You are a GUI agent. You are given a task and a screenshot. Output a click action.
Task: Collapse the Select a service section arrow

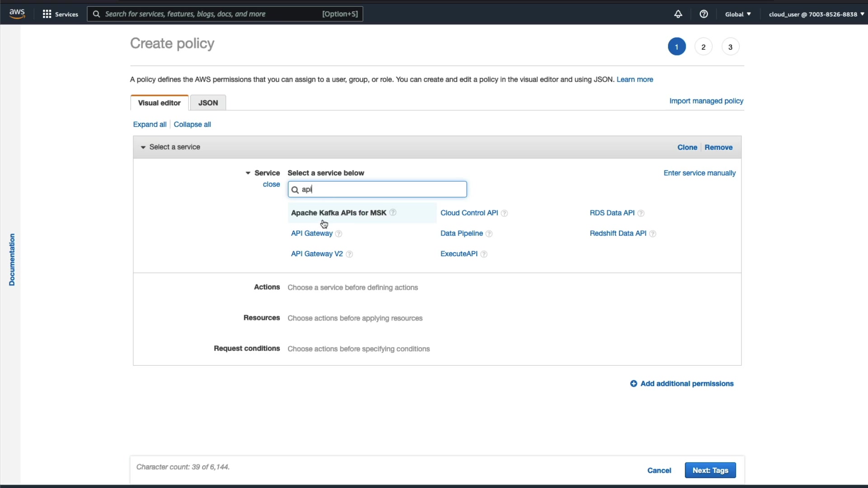[143, 147]
